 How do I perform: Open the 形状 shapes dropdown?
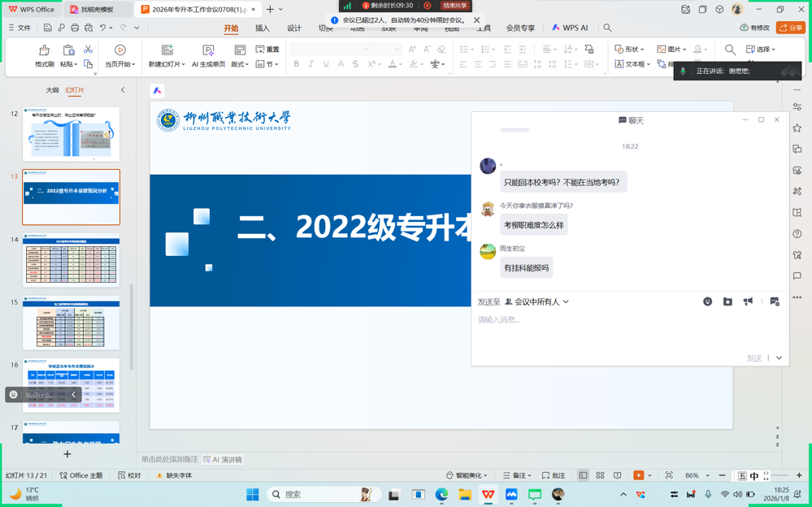630,50
